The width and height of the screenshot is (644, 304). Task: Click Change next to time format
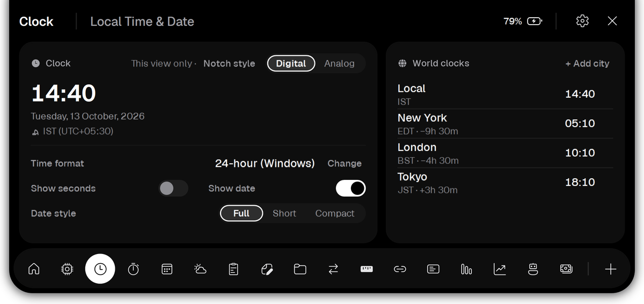pyautogui.click(x=345, y=163)
